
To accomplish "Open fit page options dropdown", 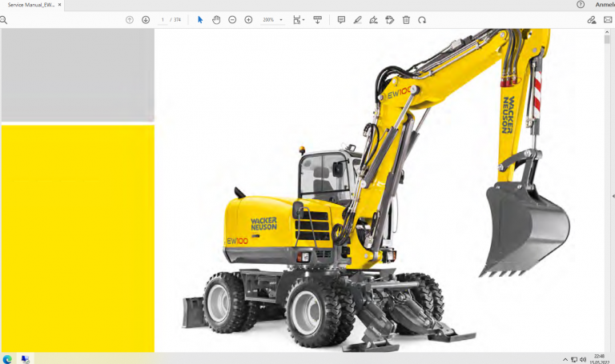I will 299,19.
